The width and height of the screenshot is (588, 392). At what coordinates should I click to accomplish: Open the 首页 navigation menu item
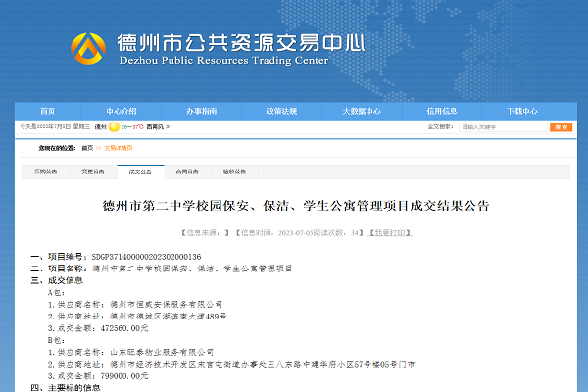pos(48,111)
